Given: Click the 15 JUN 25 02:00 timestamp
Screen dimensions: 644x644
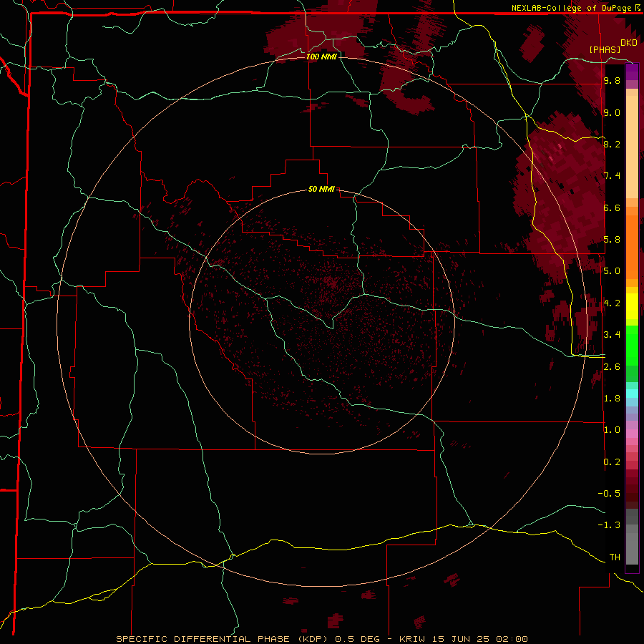Looking at the screenshot, I should pyautogui.click(x=481, y=639).
